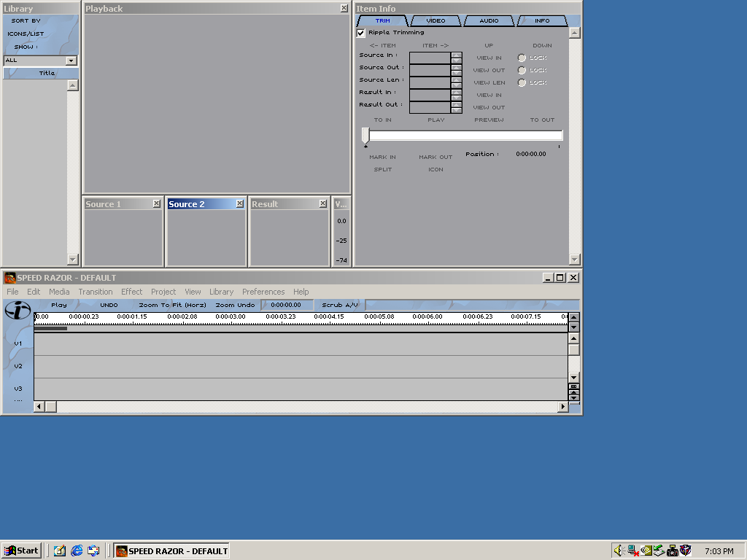Click the Scrub A/V button
The width and height of the screenshot is (747, 560).
340,305
